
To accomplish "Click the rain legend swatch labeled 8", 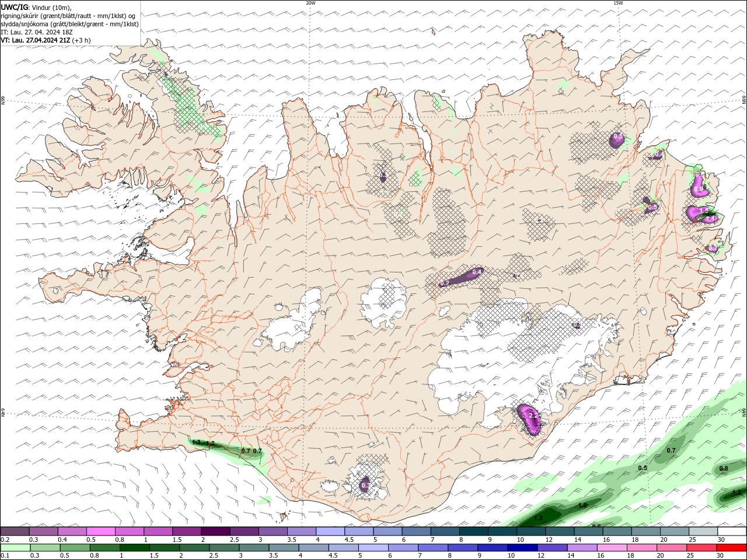I will [x=462, y=548].
